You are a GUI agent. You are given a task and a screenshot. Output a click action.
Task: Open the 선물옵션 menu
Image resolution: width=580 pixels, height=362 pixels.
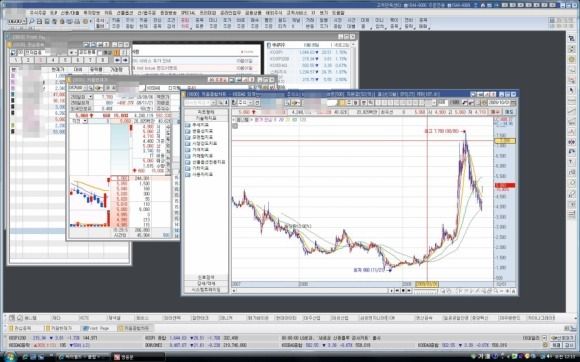pyautogui.click(x=125, y=13)
